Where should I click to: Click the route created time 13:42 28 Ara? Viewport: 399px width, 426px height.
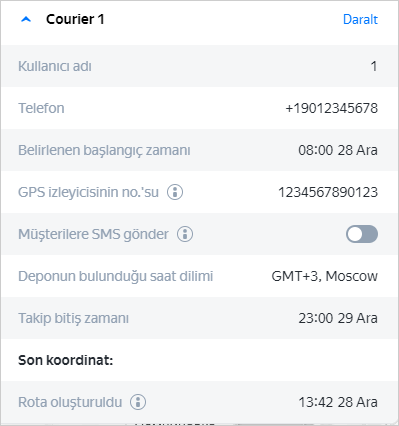tap(338, 402)
